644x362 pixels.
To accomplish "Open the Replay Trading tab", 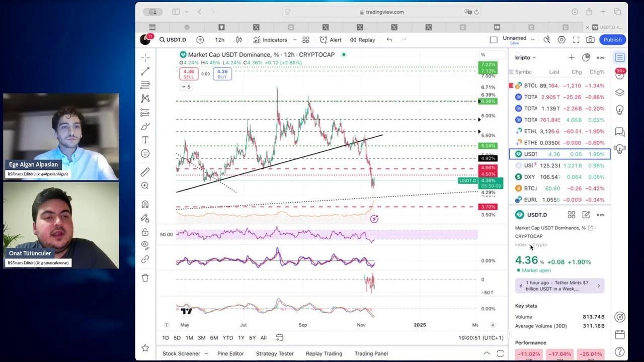I will (324, 353).
